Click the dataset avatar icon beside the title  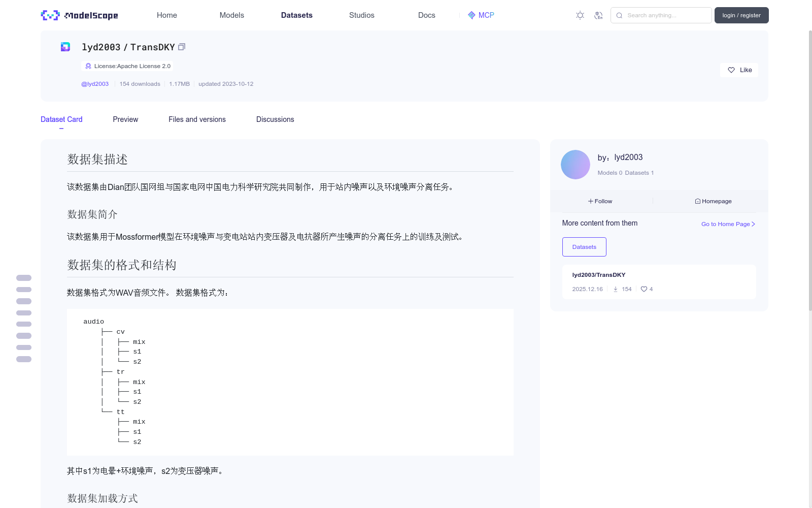(x=65, y=47)
